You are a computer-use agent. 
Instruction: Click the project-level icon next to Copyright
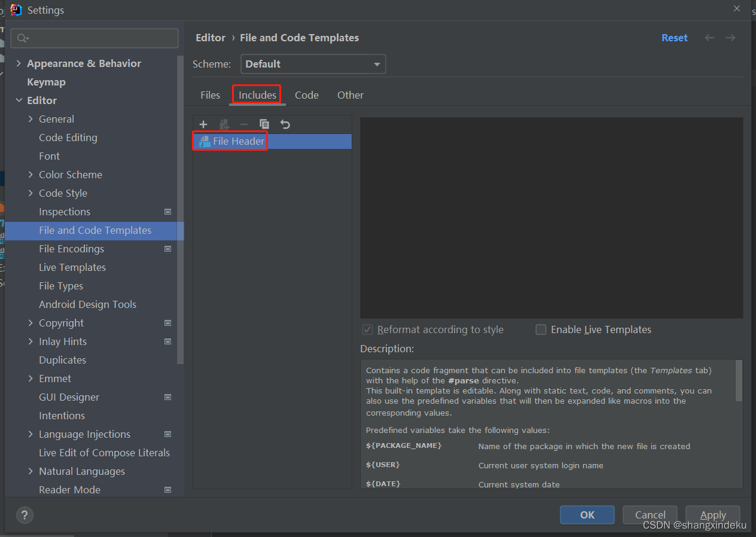(168, 323)
